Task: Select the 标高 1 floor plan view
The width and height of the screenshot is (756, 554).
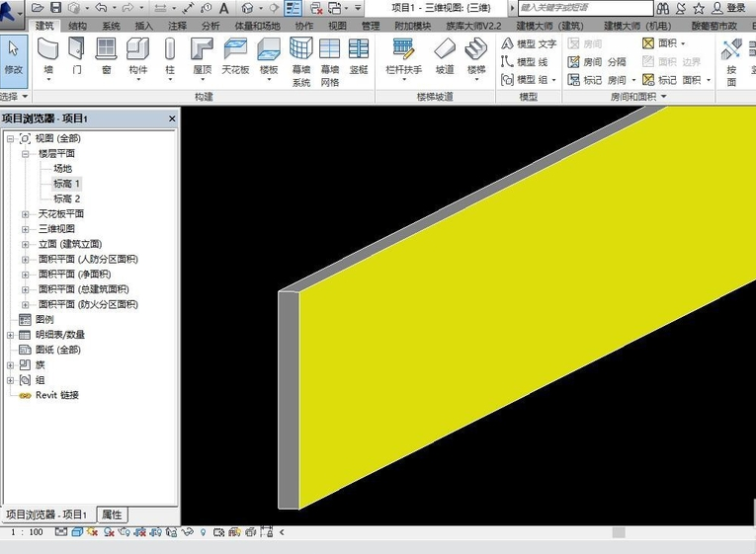Action: point(66,184)
